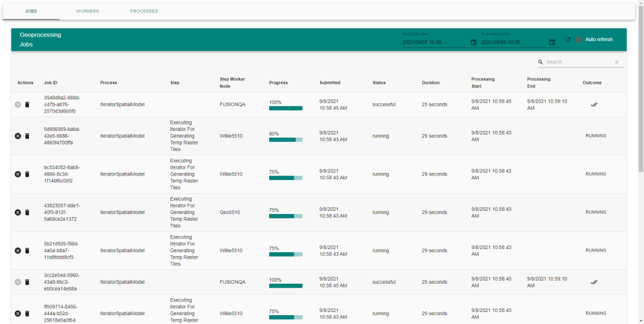Delete job 3cc2e54d with trash icon

tap(27, 282)
